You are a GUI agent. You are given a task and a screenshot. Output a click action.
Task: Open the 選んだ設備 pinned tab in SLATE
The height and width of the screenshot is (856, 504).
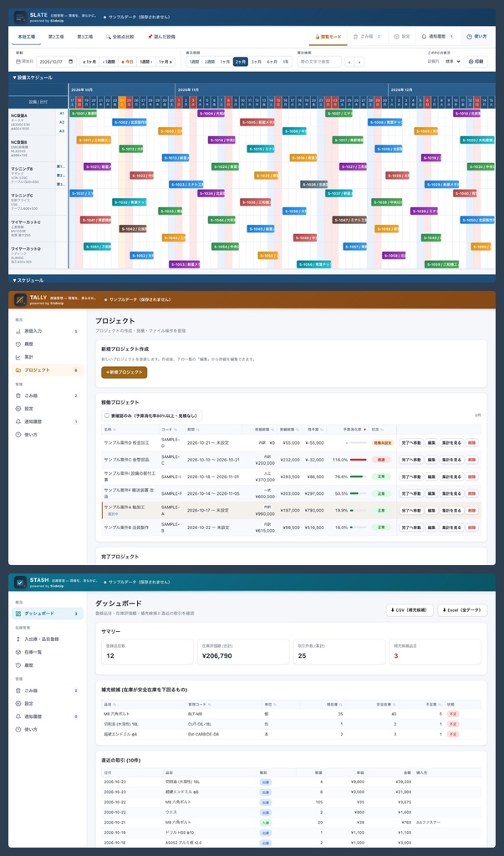[161, 37]
